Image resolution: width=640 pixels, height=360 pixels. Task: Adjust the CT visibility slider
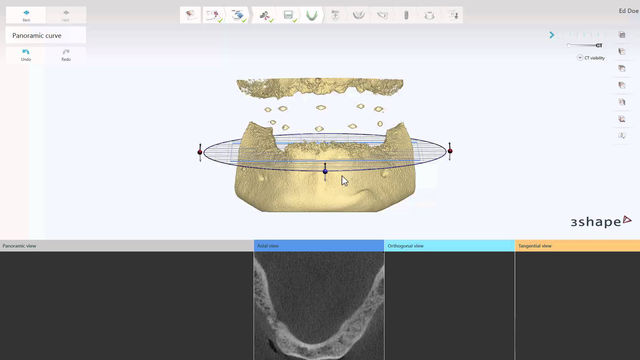[x=584, y=45]
